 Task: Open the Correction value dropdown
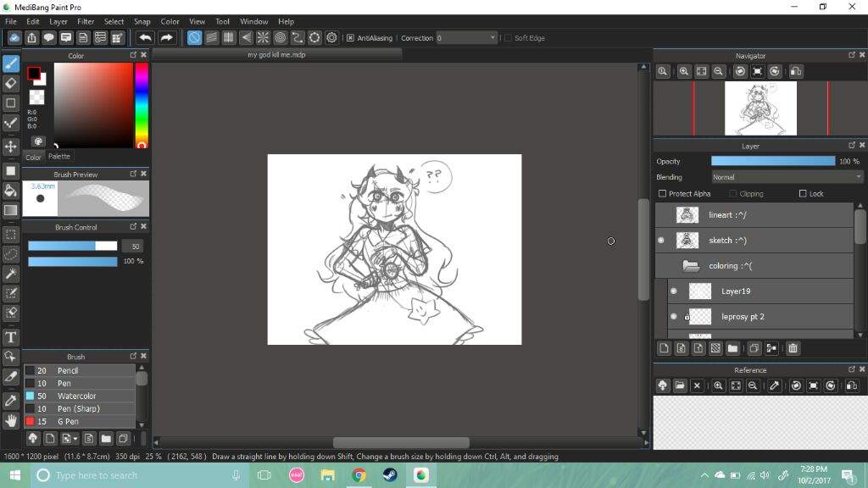point(466,37)
